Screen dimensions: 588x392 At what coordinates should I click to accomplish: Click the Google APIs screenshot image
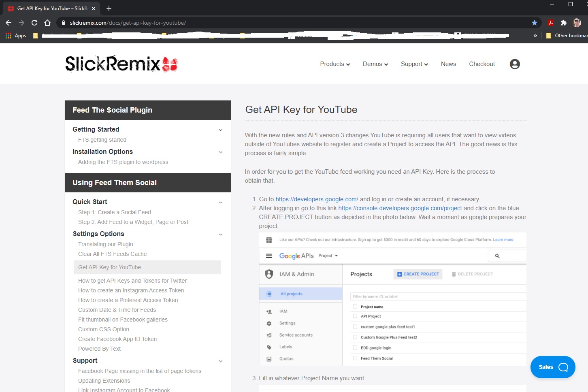coord(392,299)
